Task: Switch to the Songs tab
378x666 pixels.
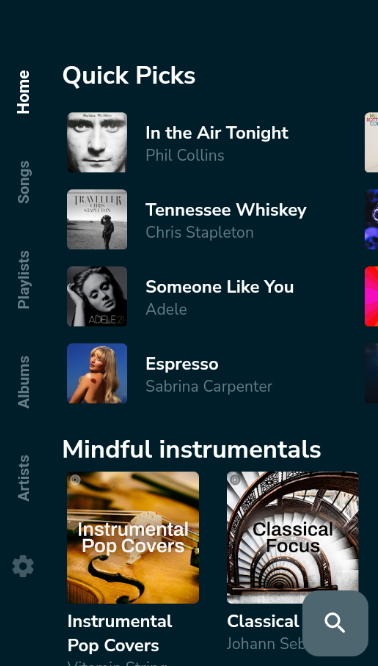Action: click(23, 182)
